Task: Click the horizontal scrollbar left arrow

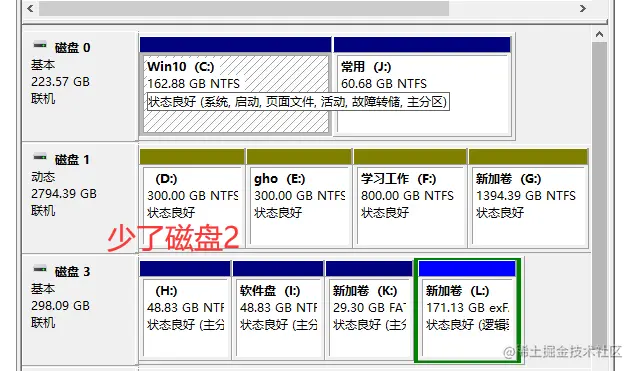Action: 30,8
